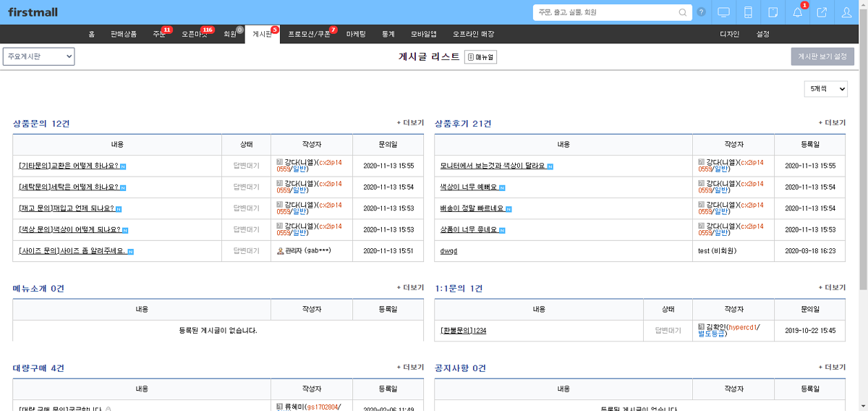The height and width of the screenshot is (411, 868).
Task: Open review 배송이 정말 빠르네요
Action: 472,208
